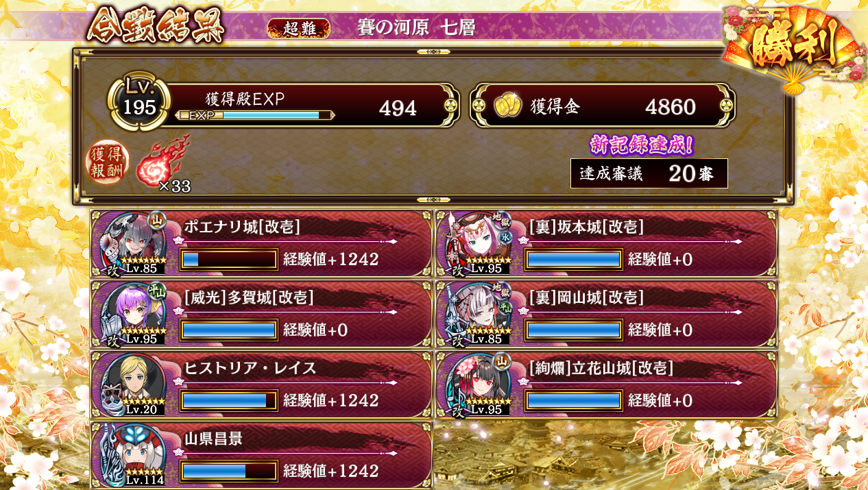
Task: Click the 山県昌景 experience bar
Action: [x=229, y=471]
